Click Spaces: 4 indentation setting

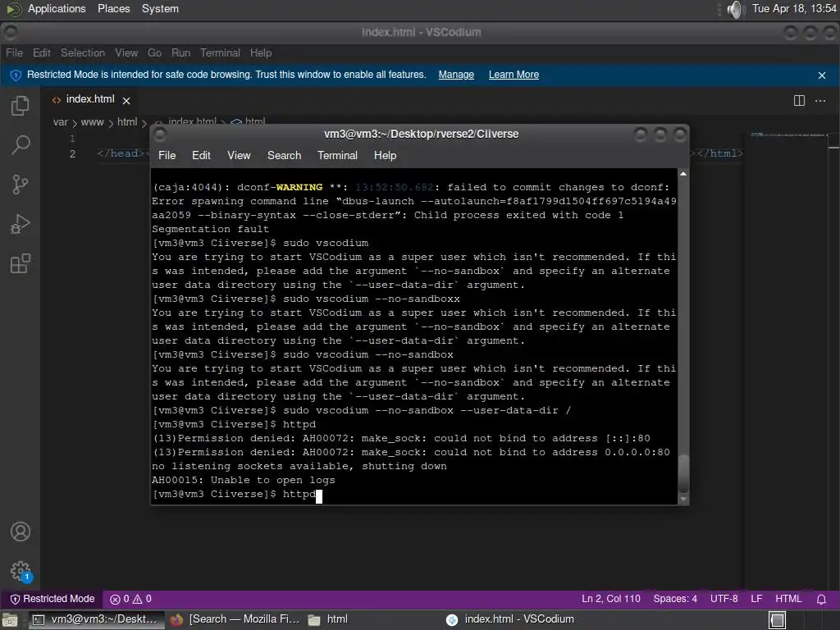pos(675,599)
